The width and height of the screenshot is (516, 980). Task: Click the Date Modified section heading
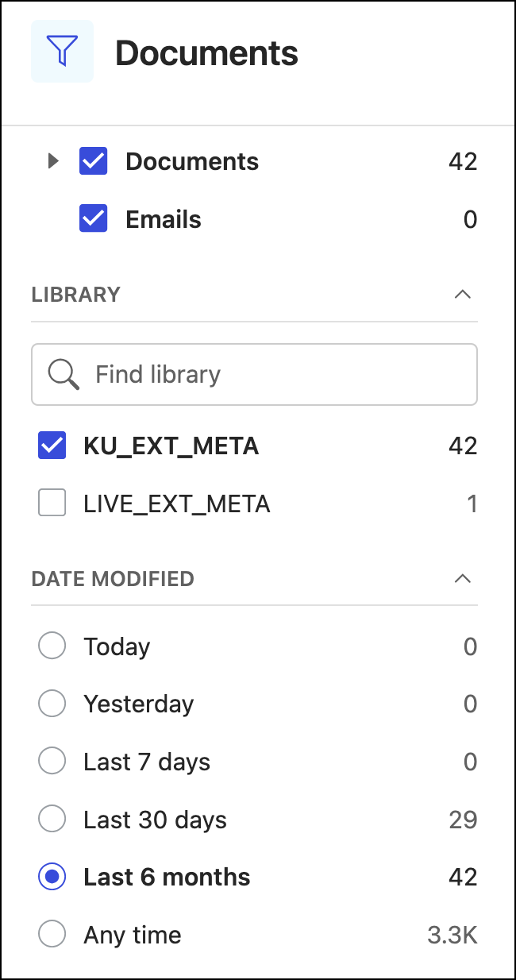pos(113,578)
